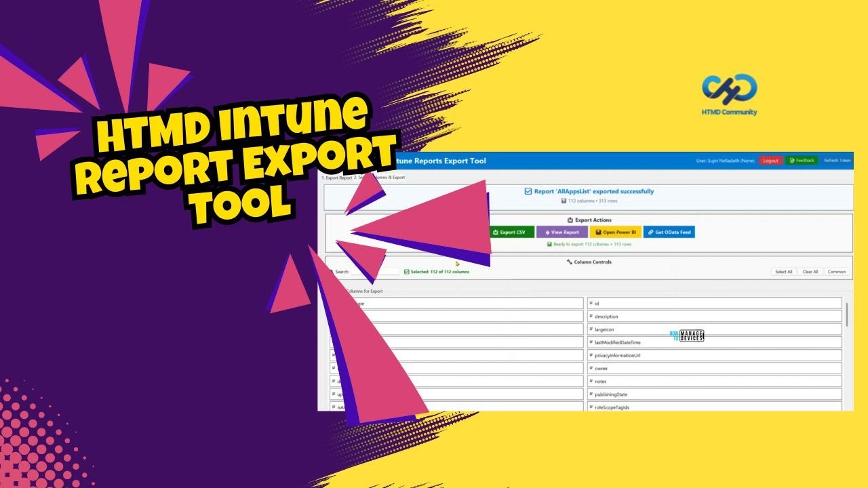This screenshot has height=488, width=868.
Task: Click the Clear All columns button
Action: pos(810,272)
